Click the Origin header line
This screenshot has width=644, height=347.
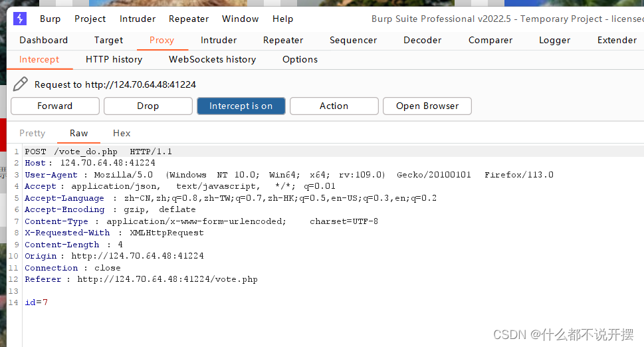click(x=114, y=256)
